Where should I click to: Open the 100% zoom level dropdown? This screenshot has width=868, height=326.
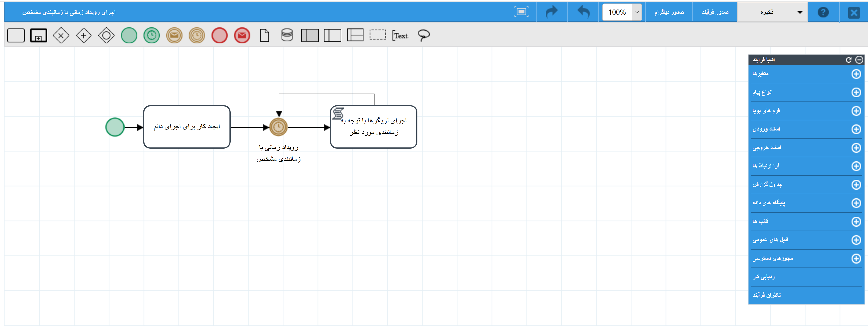point(636,12)
